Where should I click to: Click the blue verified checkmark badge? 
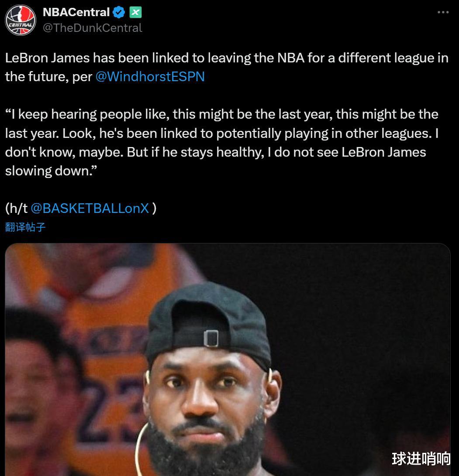click(119, 12)
